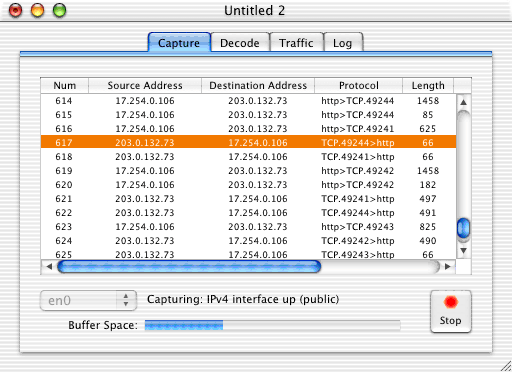Click the vertical scrollbar thumb
This screenshot has height=372, width=512.
pyautogui.click(x=463, y=228)
